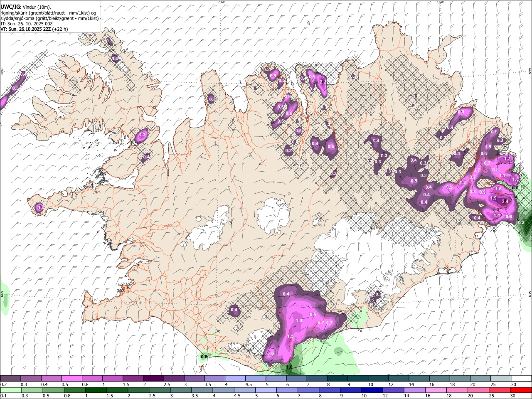Select upper legend row swatch labeled 12
Viewport: 532px width, 399px height.
pyautogui.click(x=399, y=379)
